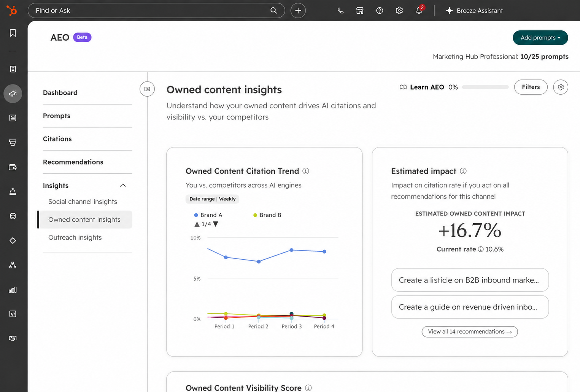Open the Citations section
The image size is (580, 392).
(x=57, y=139)
